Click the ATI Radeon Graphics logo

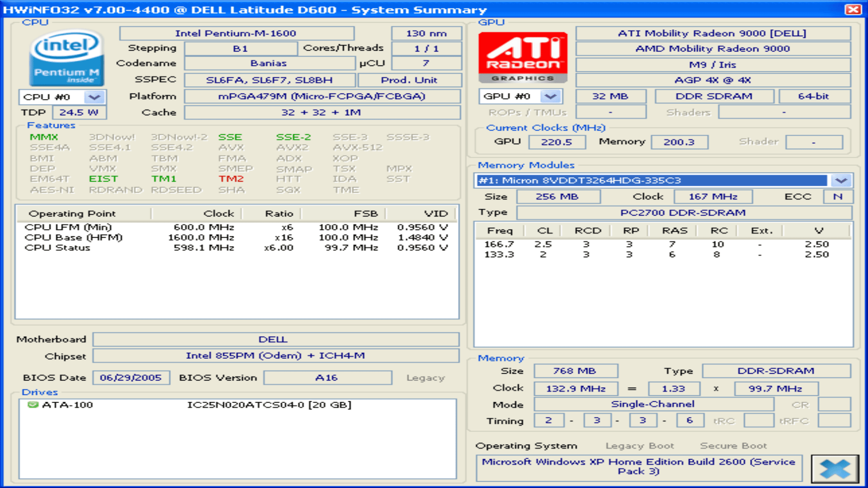pos(523,57)
